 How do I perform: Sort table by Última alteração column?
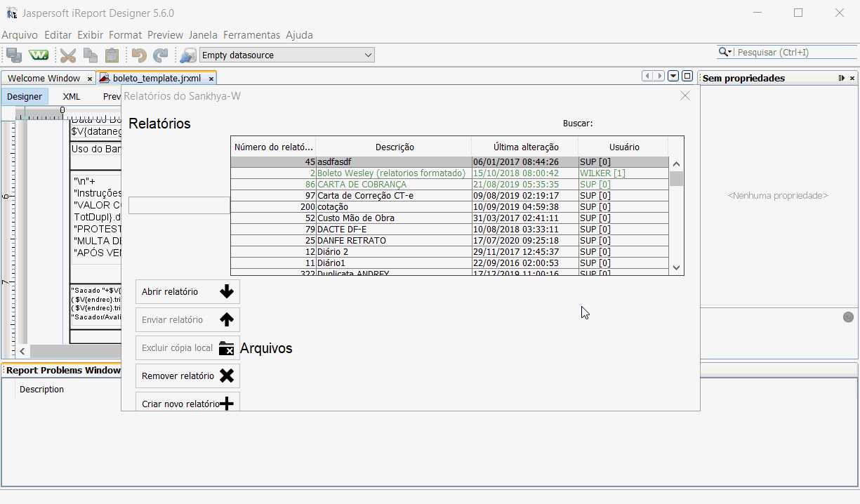pos(525,147)
